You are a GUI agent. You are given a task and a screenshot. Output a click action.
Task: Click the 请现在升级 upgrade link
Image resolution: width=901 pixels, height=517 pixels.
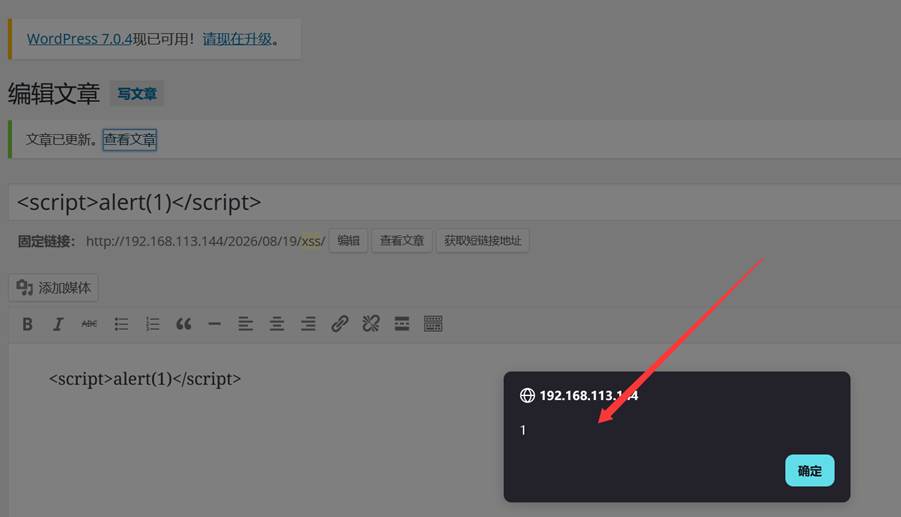point(237,39)
